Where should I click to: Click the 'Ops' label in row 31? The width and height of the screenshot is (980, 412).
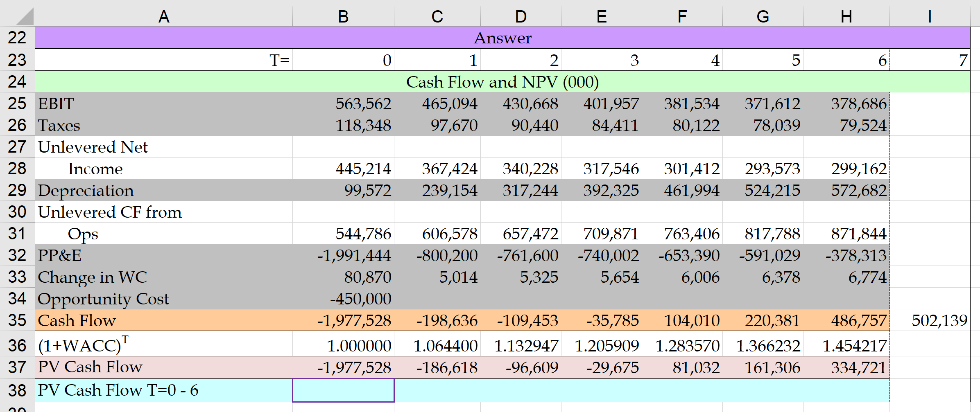pos(83,234)
